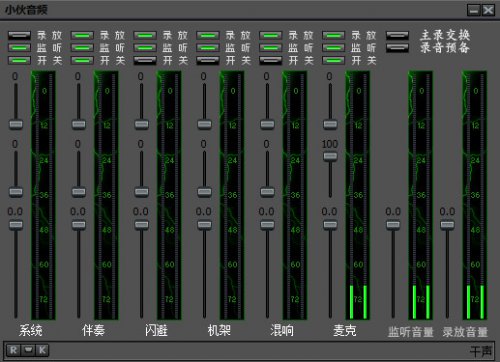Viewport: 500px width, 362px height.
Task: Close the 小伙音频 window
Action: [x=488, y=10]
